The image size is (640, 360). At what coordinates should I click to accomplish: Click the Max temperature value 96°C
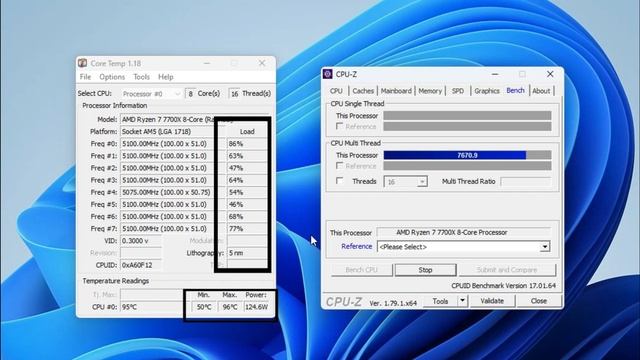(x=230, y=307)
